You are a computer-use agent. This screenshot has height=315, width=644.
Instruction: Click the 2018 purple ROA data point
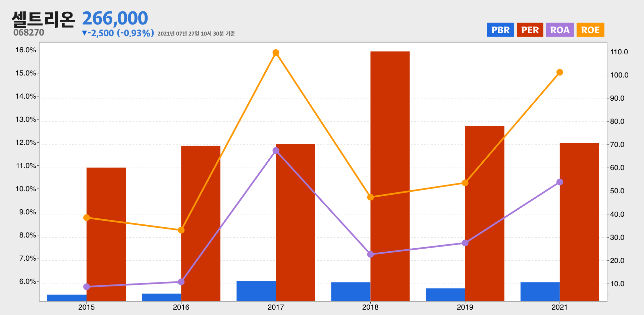point(371,254)
